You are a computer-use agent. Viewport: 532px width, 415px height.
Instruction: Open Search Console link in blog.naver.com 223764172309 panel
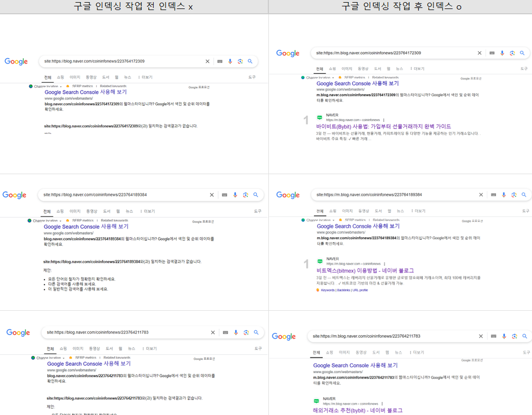click(86, 92)
